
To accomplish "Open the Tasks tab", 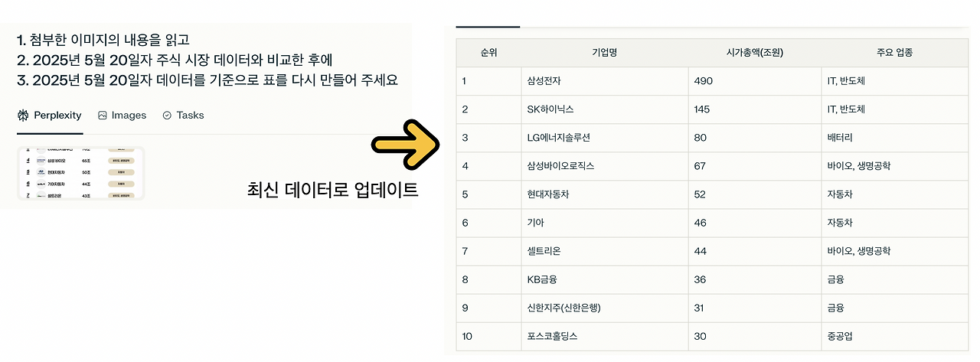I will tap(183, 116).
